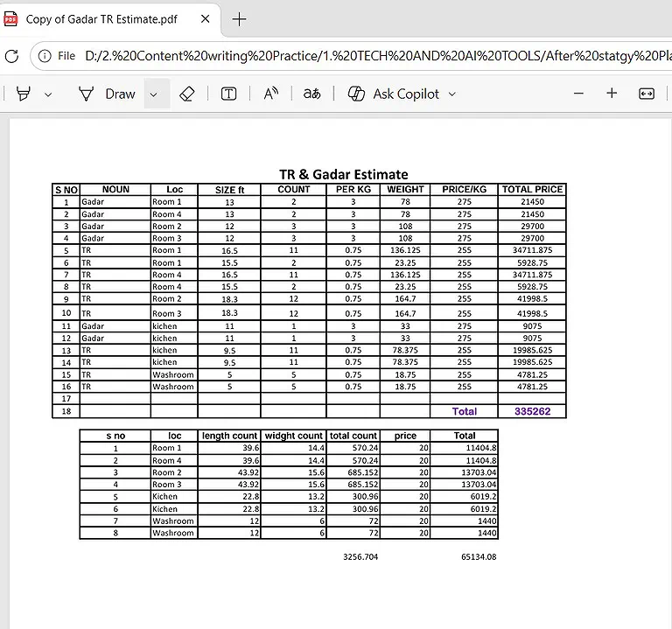The width and height of the screenshot is (672, 629).
Task: Activate the Draw pen tool
Action: [107, 94]
